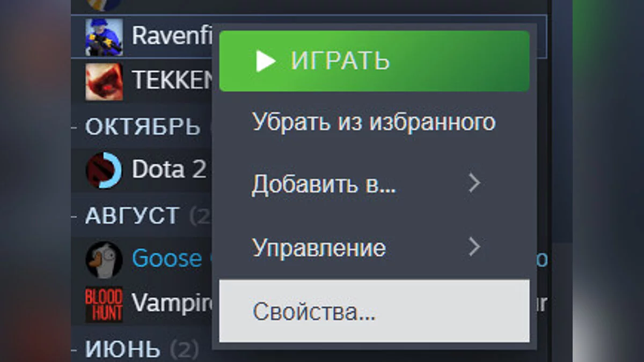The height and width of the screenshot is (362, 644).
Task: Select the TEKKEN game icon
Action: [104, 82]
